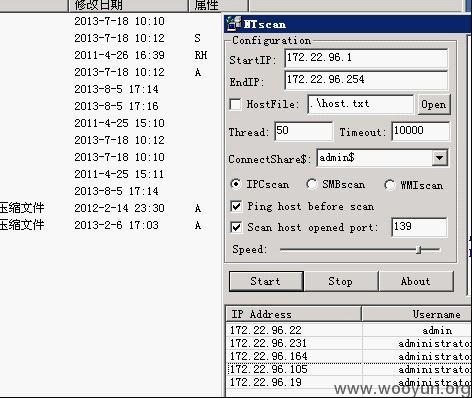The image size is (472, 398).
Task: Click the NTscan title bar application icon
Action: coord(233,24)
